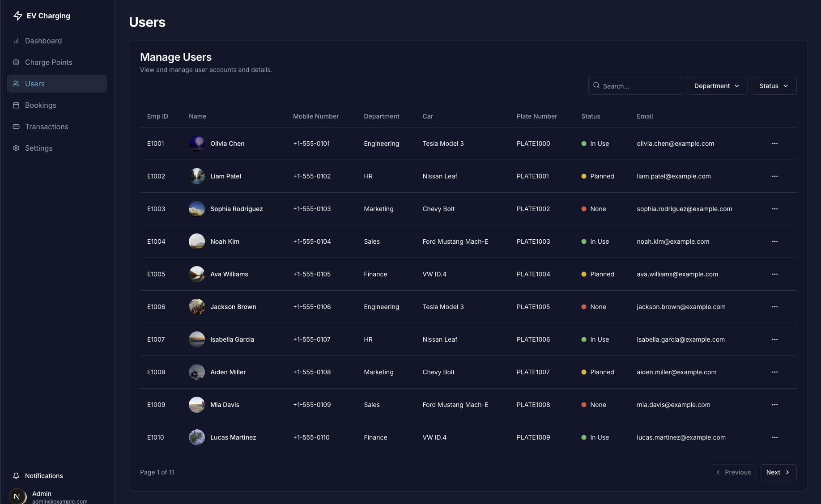821x504 pixels.
Task: Click the Admin profile avatar
Action: click(x=17, y=496)
